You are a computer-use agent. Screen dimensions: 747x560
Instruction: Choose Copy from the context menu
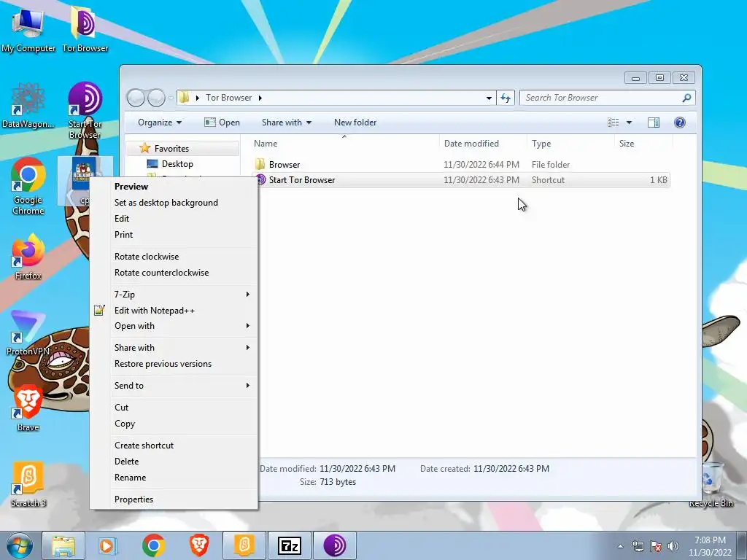[174, 424]
